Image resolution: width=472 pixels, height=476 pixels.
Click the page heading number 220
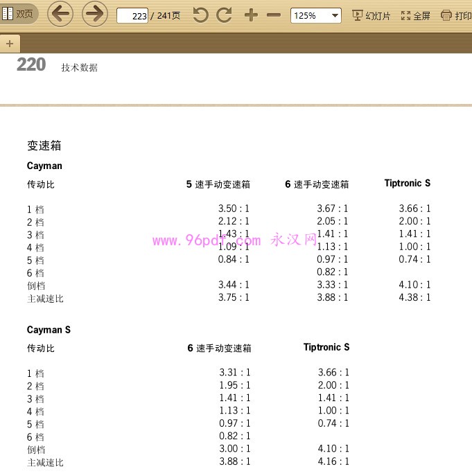click(31, 64)
